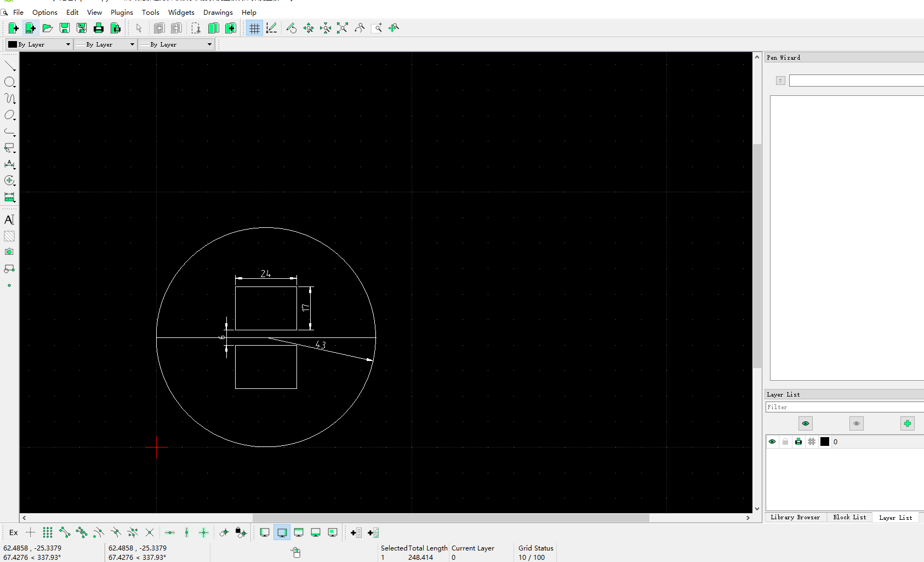The image size is (924, 562).
Task: Click Auto Zoom icon
Action: [x=343, y=28]
